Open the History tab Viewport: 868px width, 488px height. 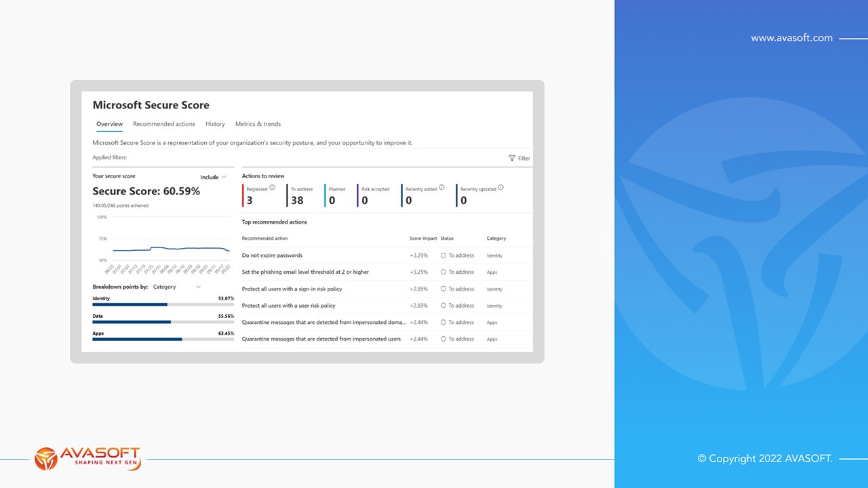click(x=215, y=124)
